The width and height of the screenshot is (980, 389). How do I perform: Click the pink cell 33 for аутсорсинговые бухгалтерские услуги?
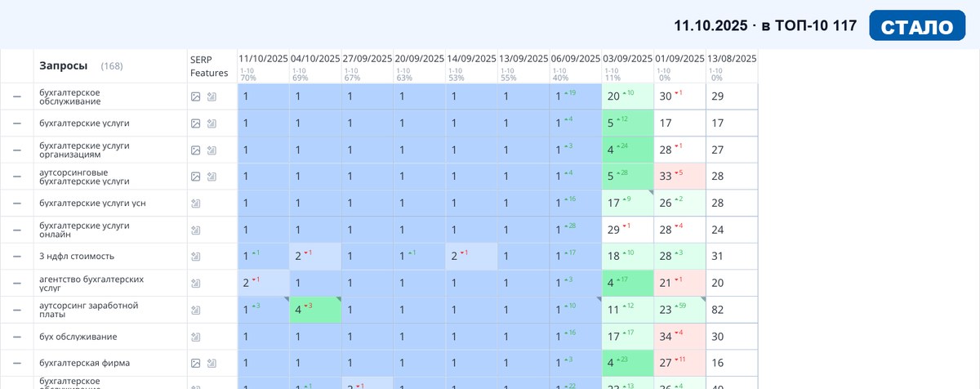(x=680, y=177)
